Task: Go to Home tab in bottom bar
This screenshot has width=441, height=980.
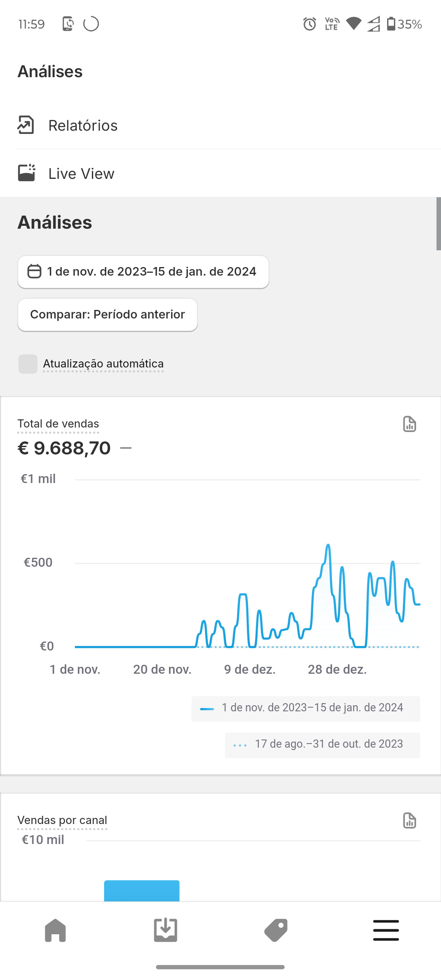Action: [x=56, y=930]
